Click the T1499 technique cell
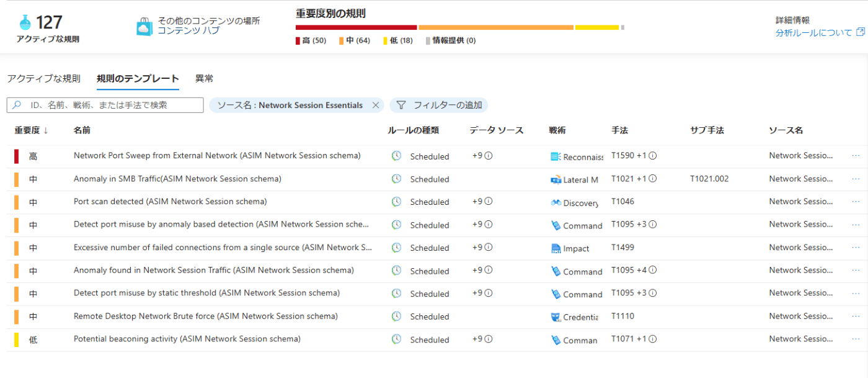The image size is (868, 378). pyautogui.click(x=622, y=248)
